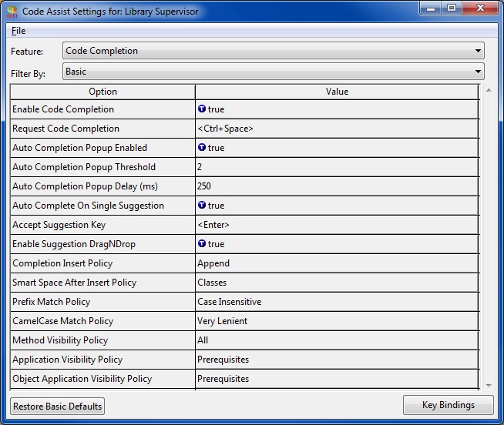Click the scrollbar down arrow
Viewport: 504px width, 425px height.
[x=489, y=384]
